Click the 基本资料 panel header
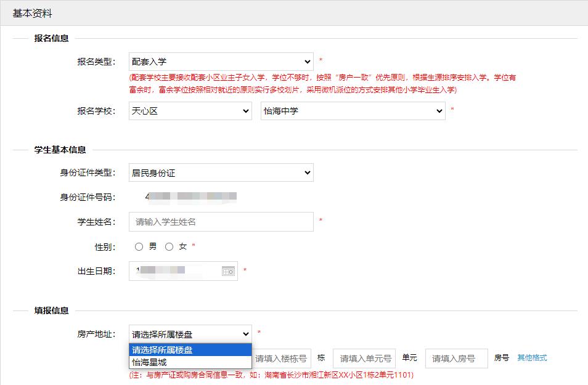The height and width of the screenshot is (385, 588). pos(33,13)
